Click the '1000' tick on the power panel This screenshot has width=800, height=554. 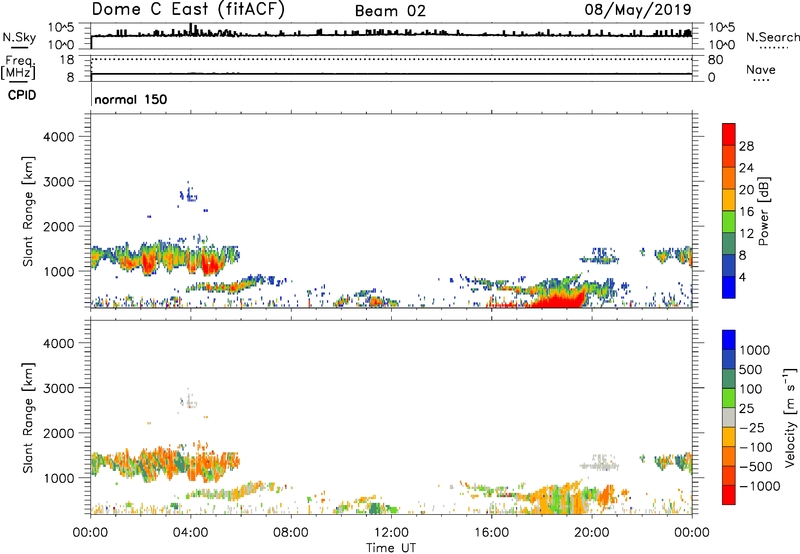point(58,271)
